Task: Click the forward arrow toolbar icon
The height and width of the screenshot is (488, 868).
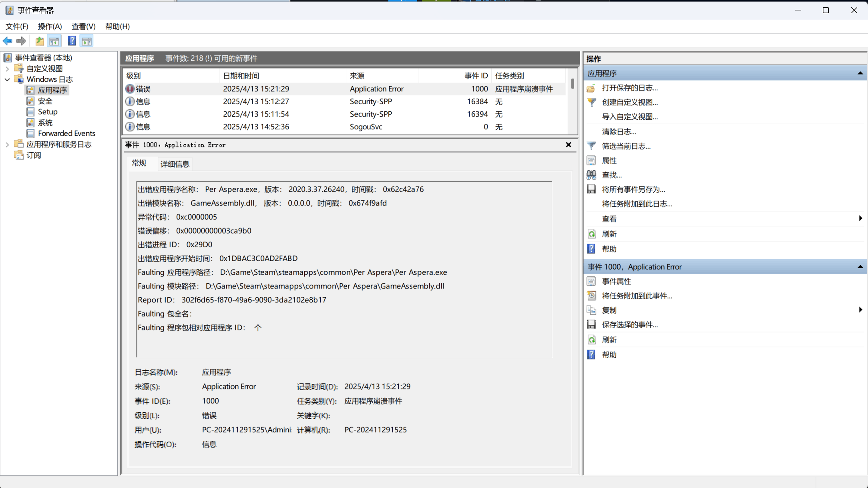Action: (21, 41)
